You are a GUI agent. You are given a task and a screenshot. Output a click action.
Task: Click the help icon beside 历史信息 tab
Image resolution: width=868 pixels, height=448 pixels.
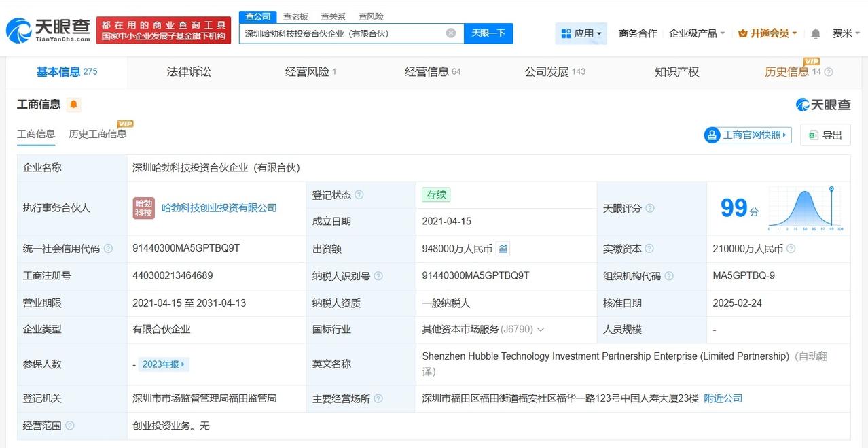829,72
